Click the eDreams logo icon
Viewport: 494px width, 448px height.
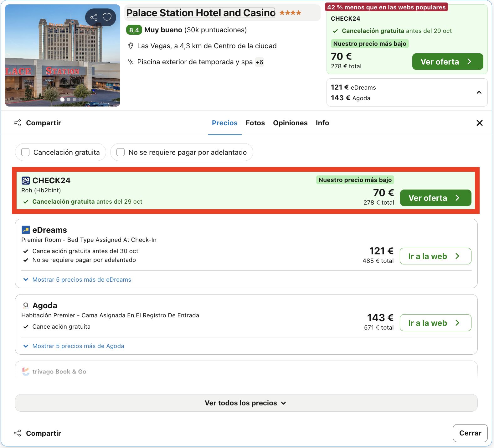26,230
